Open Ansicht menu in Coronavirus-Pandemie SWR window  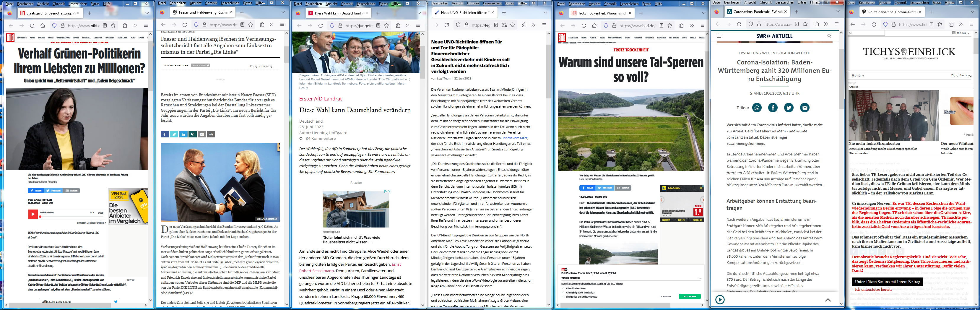(750, 2)
